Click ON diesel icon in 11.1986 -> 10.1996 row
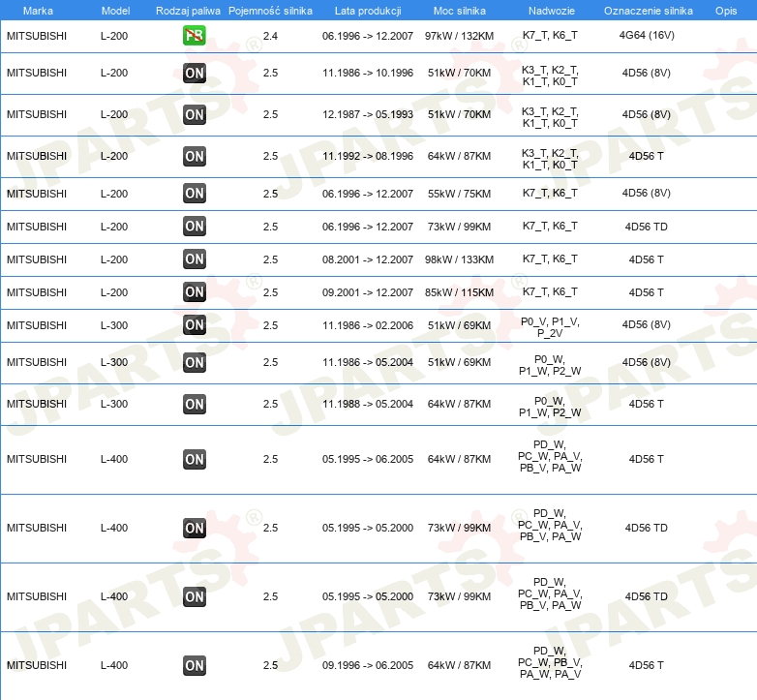 [194, 73]
